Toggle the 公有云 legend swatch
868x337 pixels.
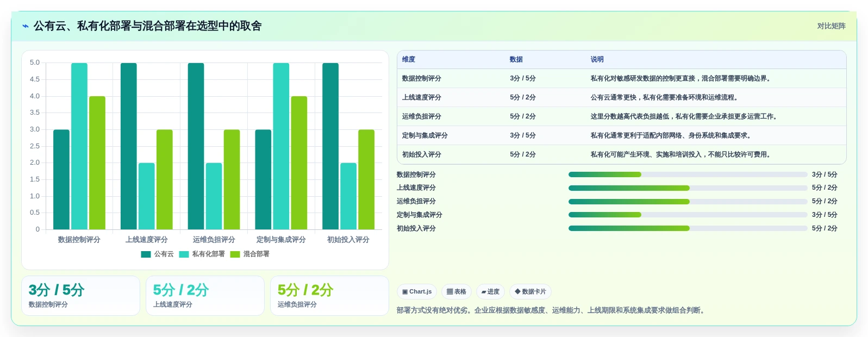pos(146,254)
